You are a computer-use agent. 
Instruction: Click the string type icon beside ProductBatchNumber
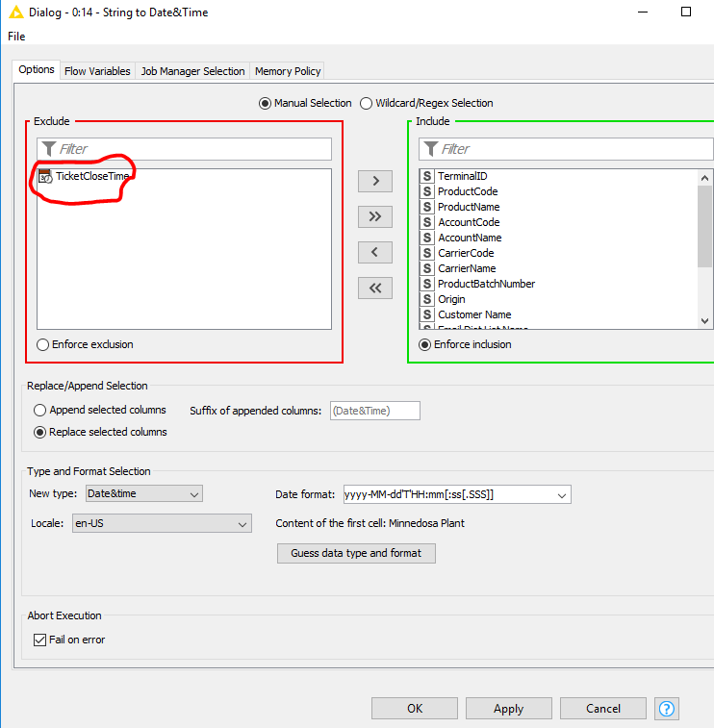point(427,285)
